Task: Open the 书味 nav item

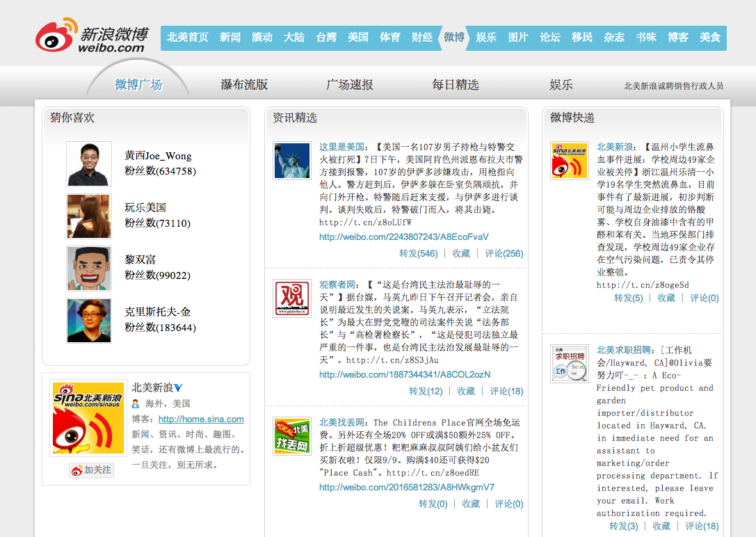Action: pos(646,37)
